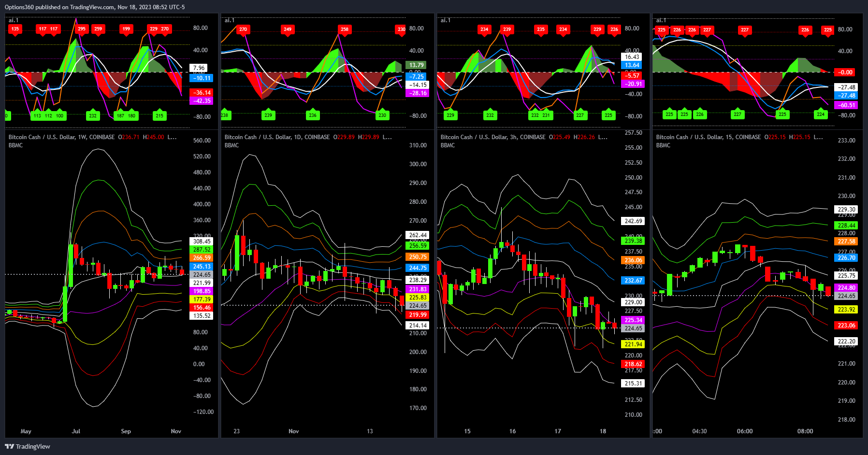Click the 06:00 time axis label
This screenshot has width=868, height=455.
click(745, 431)
